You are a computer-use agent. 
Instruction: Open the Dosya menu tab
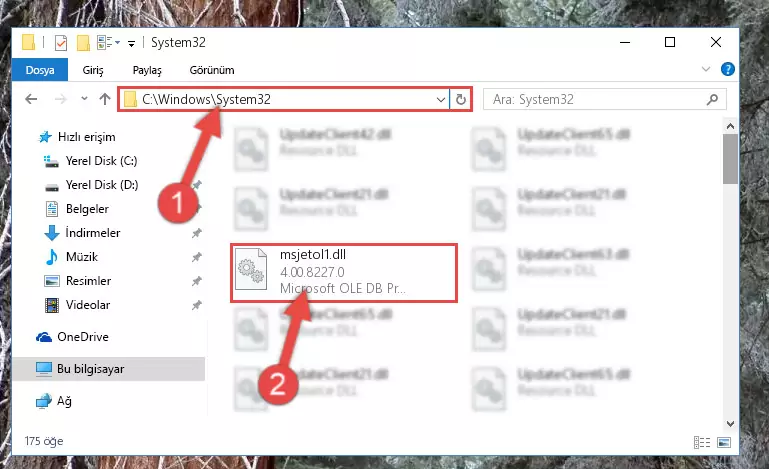click(40, 70)
